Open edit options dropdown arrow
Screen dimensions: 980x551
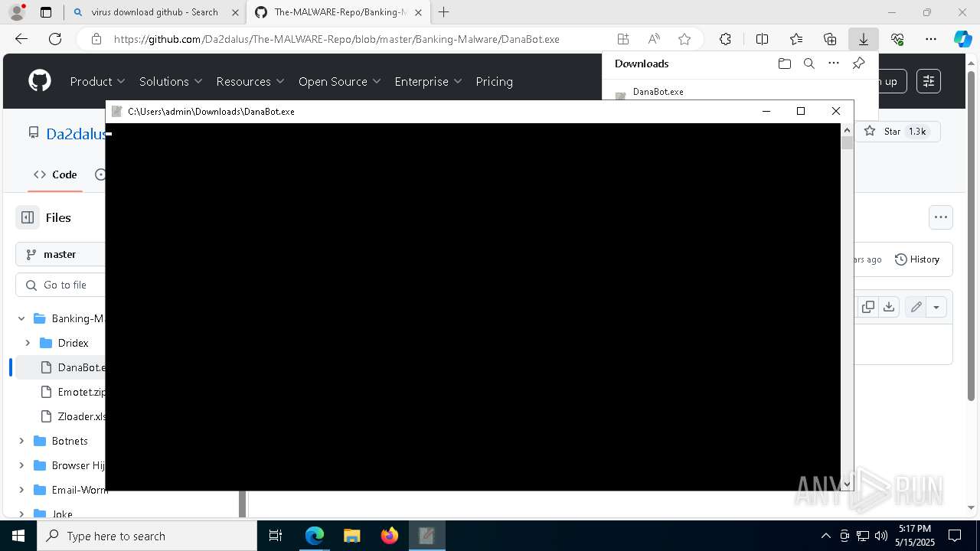tap(936, 307)
